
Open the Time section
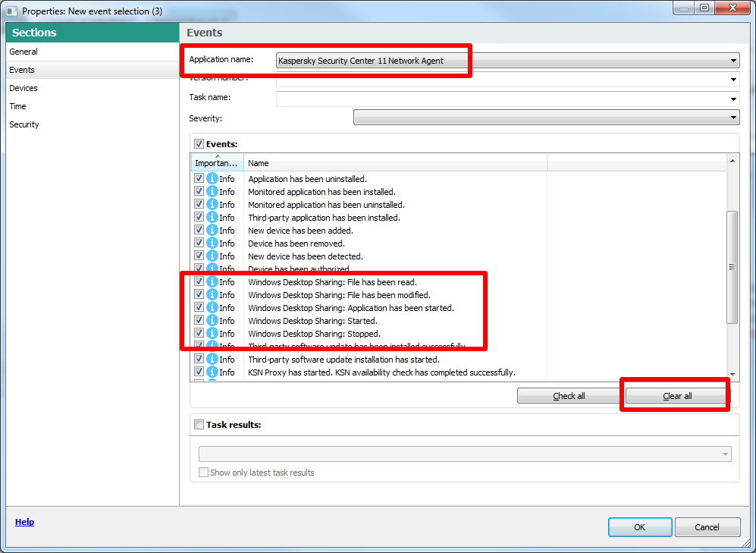[x=92, y=106]
